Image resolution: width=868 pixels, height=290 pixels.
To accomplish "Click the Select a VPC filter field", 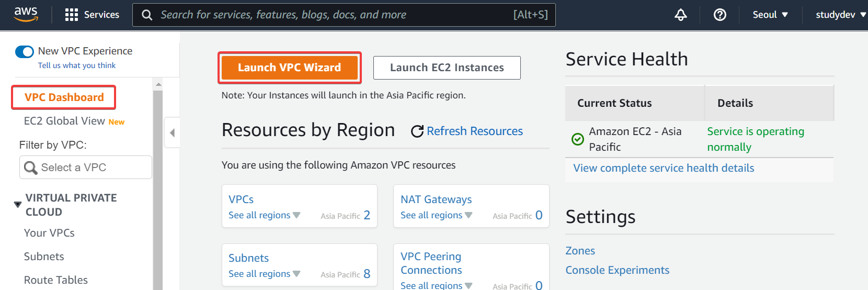I will (86, 168).
